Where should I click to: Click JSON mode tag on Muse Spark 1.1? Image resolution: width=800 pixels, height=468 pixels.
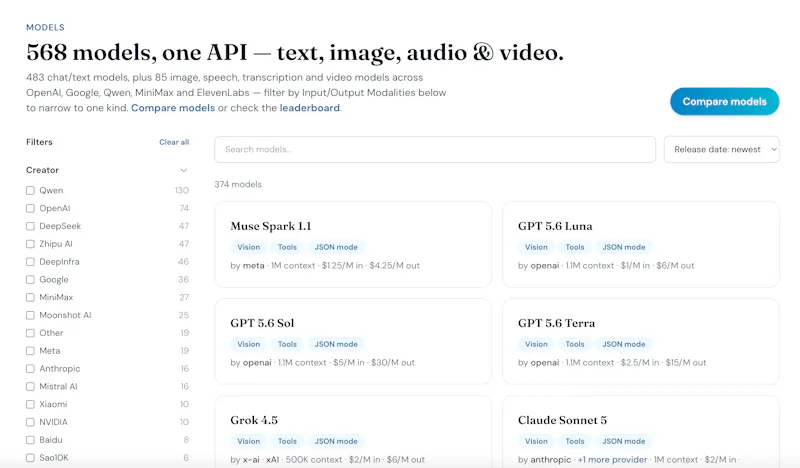pos(336,247)
